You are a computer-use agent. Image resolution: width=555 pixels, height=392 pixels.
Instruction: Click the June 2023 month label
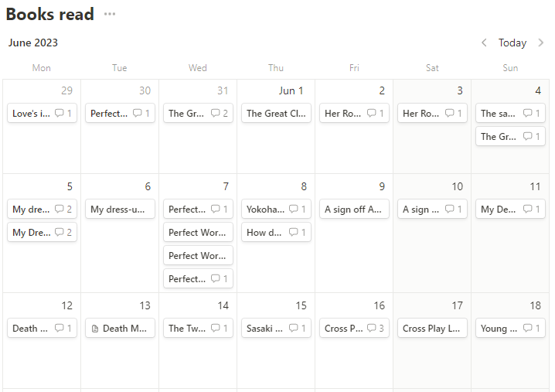33,43
